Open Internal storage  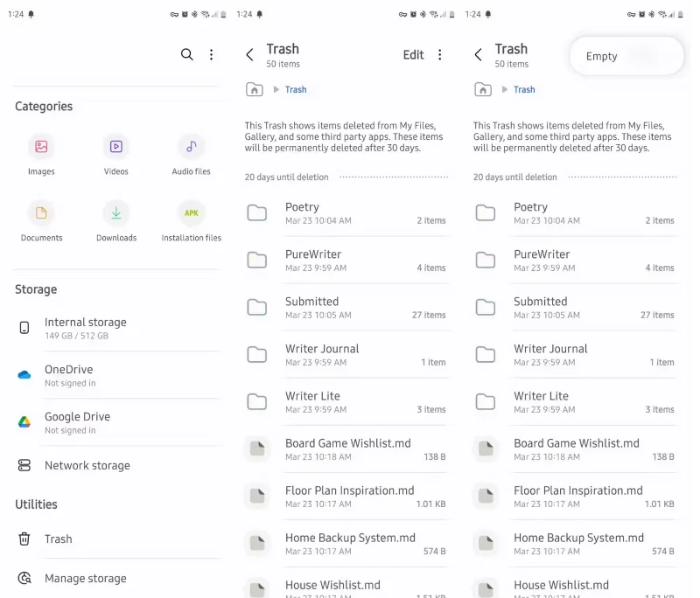(x=85, y=328)
